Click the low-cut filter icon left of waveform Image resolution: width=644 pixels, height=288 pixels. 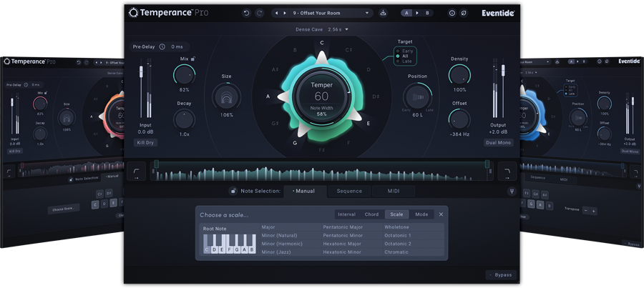tap(136, 172)
